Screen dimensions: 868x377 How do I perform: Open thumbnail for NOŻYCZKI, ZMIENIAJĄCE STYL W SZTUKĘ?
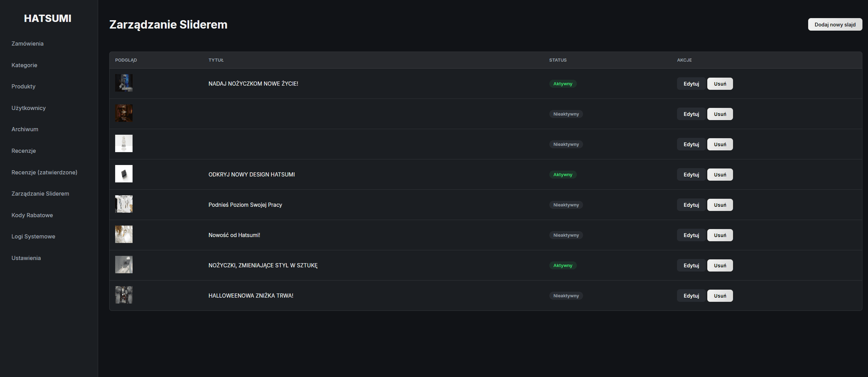tap(124, 265)
